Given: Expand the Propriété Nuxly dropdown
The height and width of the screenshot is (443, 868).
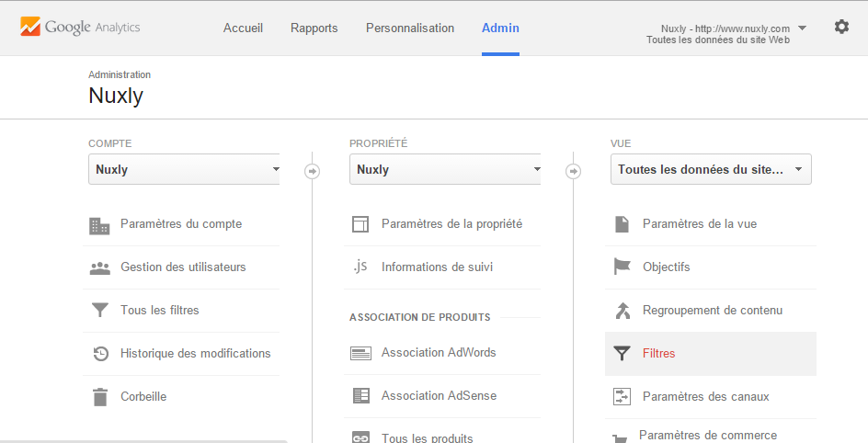Looking at the screenshot, I should tap(445, 169).
